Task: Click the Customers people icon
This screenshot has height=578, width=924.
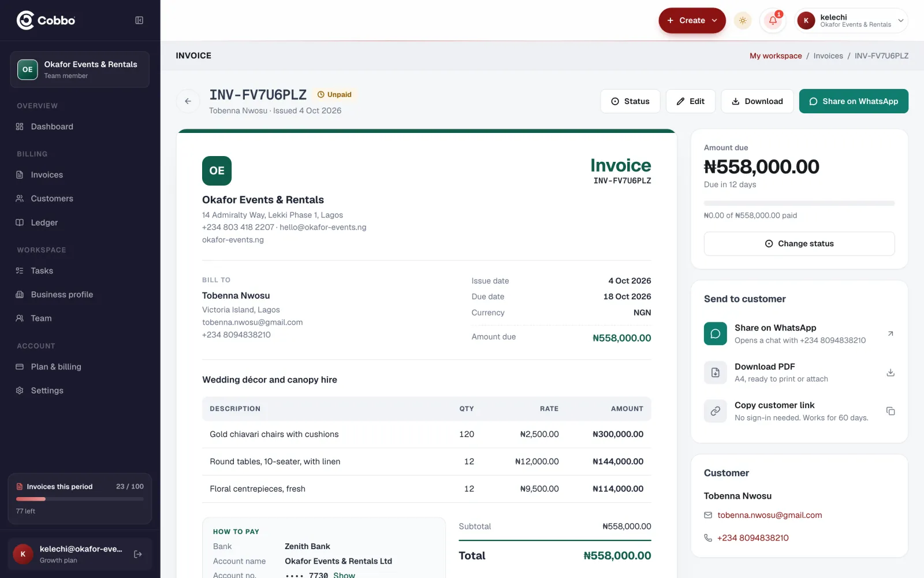Action: (x=20, y=198)
